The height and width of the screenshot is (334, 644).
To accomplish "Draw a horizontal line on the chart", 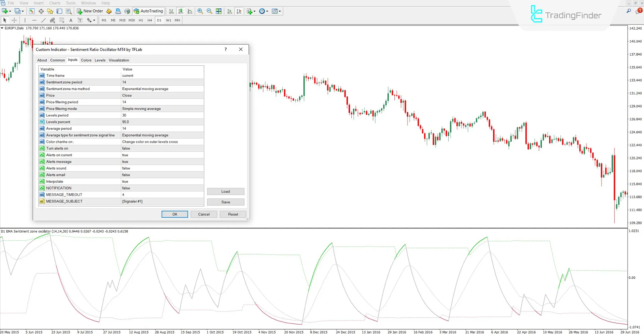I will [x=34, y=20].
